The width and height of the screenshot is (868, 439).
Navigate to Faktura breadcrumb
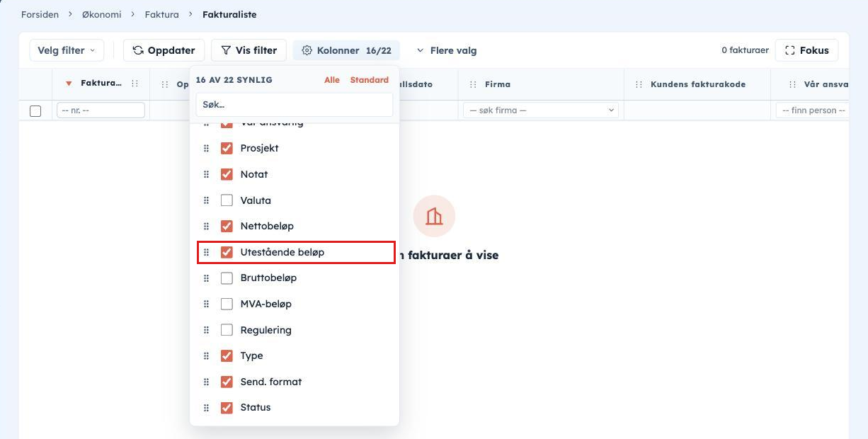coord(162,14)
